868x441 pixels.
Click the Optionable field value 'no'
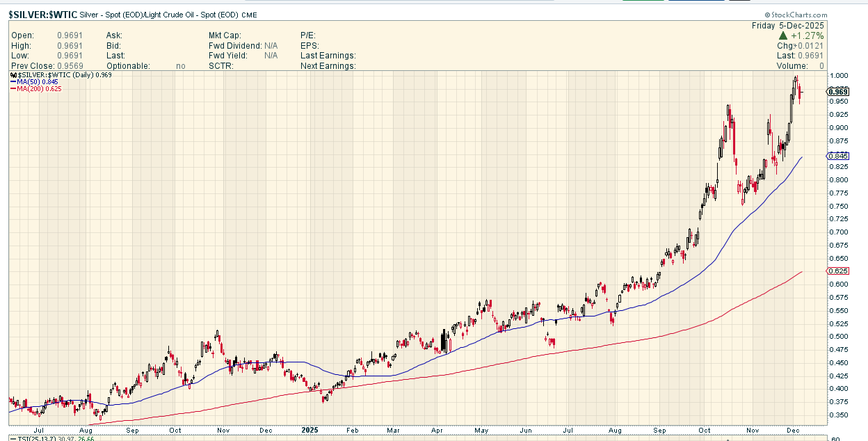[x=181, y=66]
